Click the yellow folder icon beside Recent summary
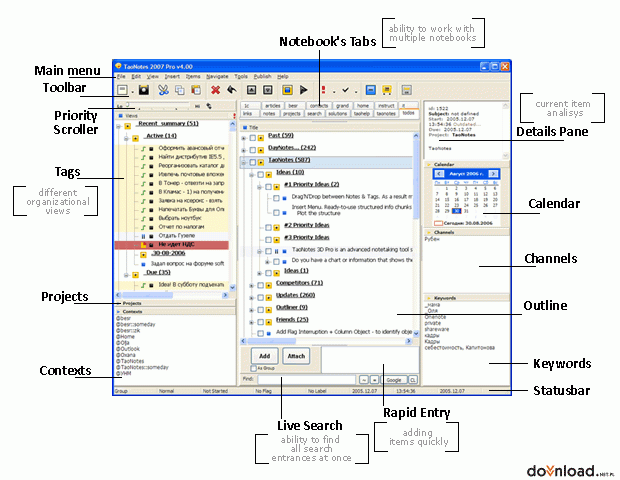 127,126
